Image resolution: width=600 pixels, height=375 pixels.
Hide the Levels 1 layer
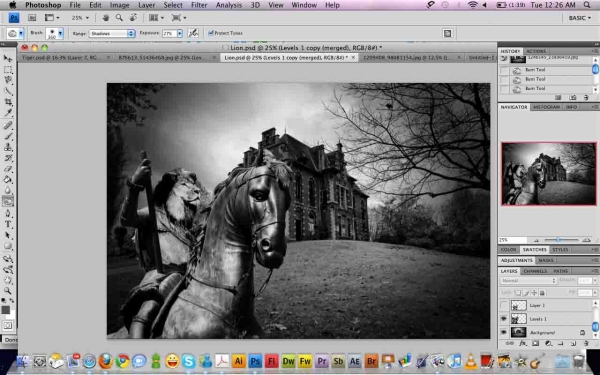pyautogui.click(x=504, y=319)
